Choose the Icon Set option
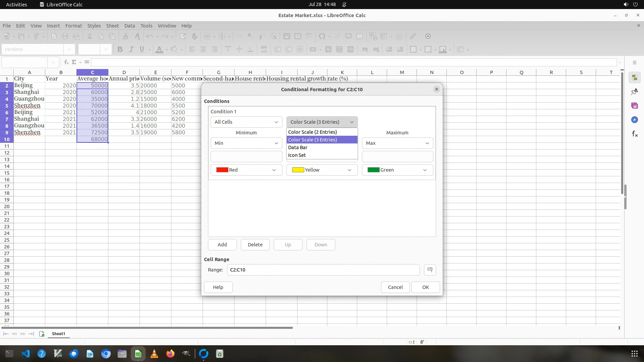 tap(297, 155)
